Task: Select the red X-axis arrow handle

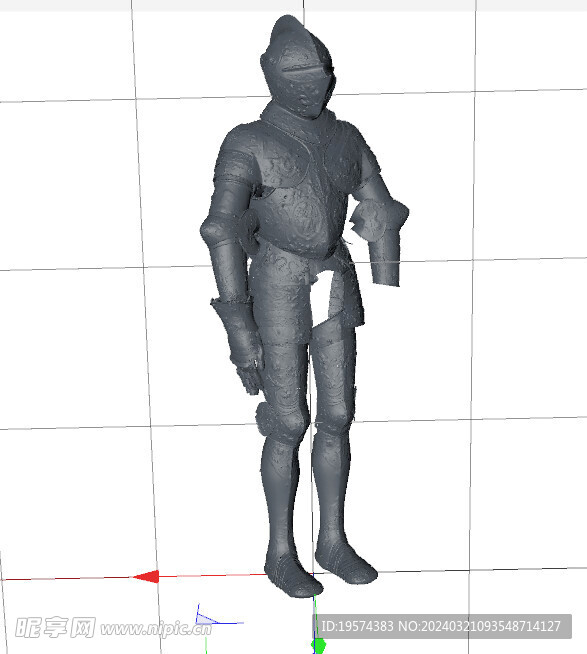Action: pyautogui.click(x=146, y=576)
